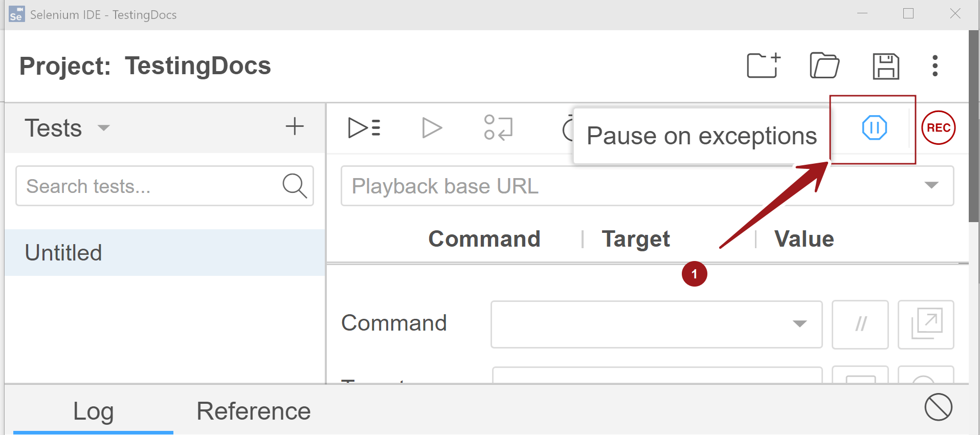Open target in a new window

coord(926,324)
